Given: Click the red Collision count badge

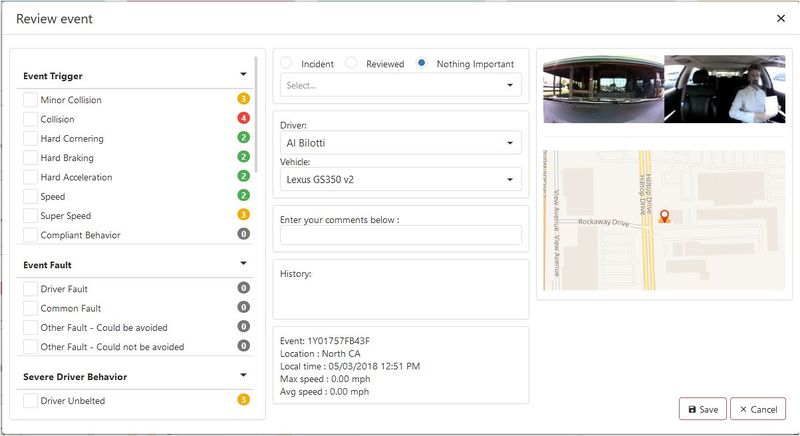Looking at the screenshot, I should [243, 119].
